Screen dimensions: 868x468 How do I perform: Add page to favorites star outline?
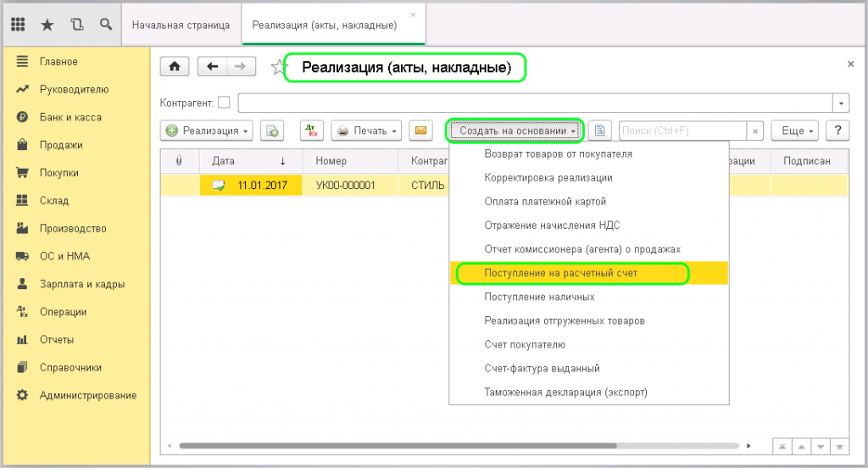click(x=277, y=68)
